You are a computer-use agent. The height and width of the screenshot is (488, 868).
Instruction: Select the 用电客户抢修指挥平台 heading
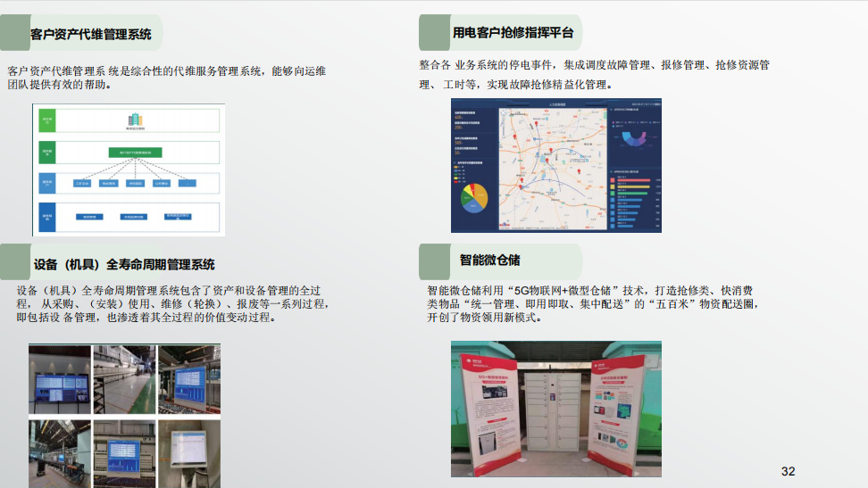[512, 33]
